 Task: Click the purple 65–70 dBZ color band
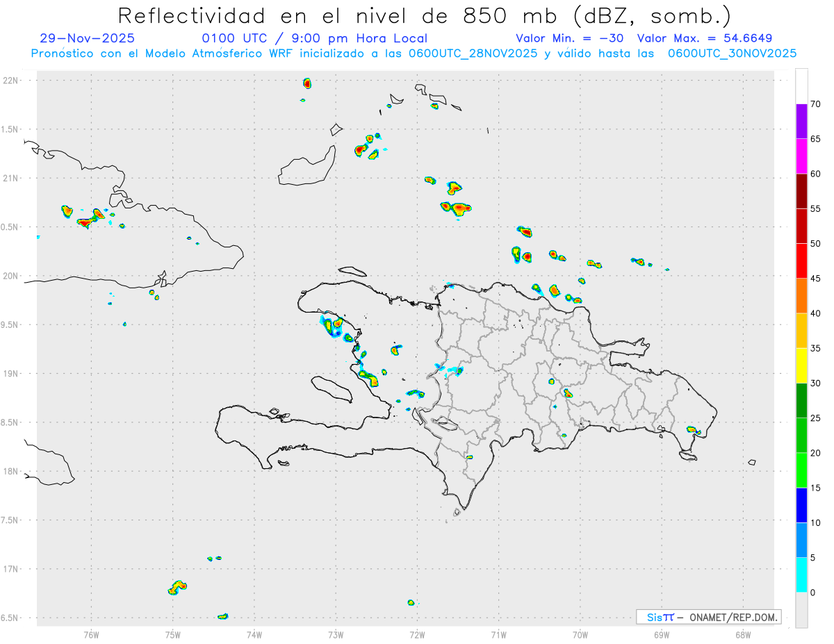(x=801, y=122)
